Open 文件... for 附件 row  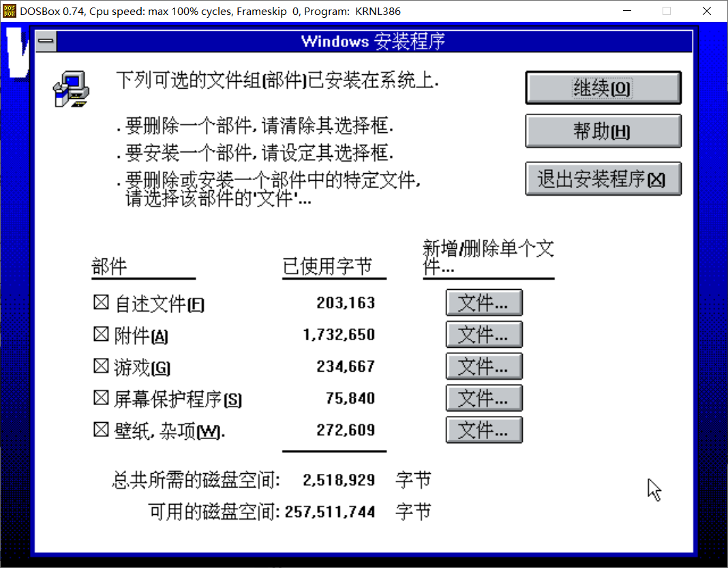point(484,334)
